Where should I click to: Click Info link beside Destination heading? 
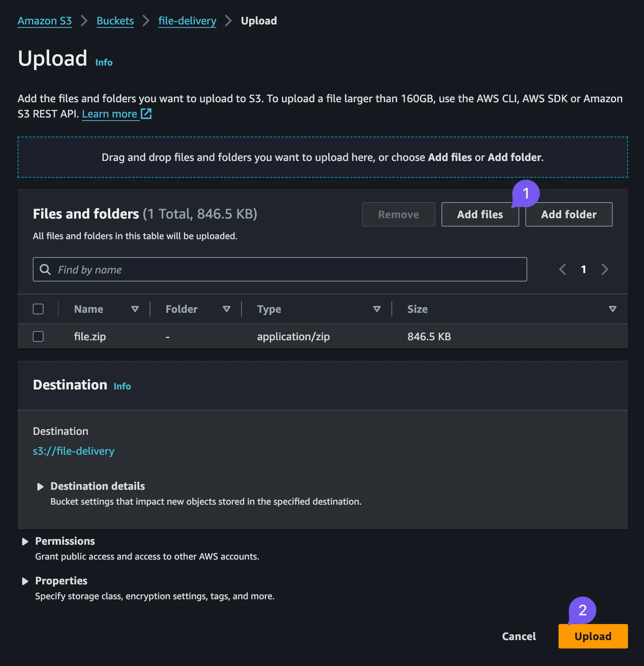click(122, 386)
